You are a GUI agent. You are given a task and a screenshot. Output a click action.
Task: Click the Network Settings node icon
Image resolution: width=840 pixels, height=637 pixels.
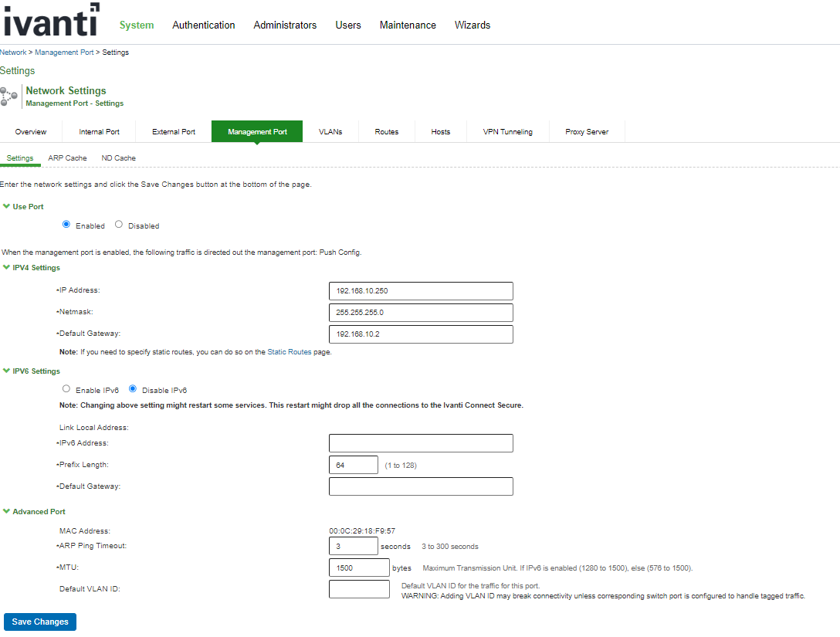point(9,97)
